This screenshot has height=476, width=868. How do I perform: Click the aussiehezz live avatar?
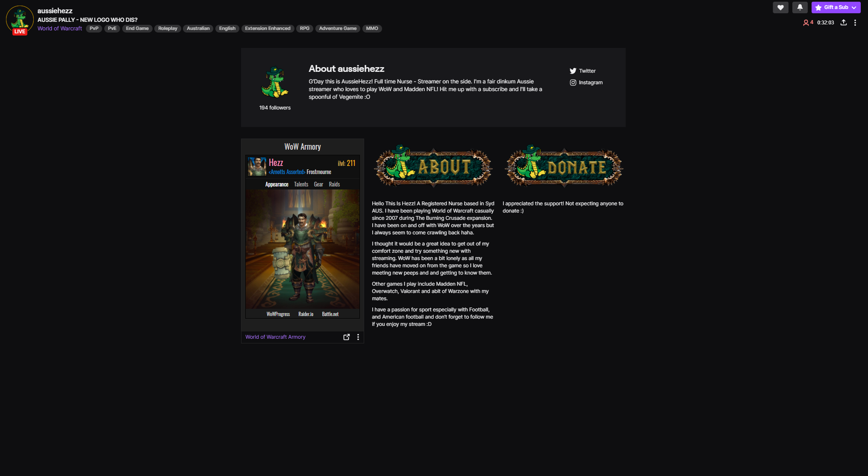click(x=19, y=19)
